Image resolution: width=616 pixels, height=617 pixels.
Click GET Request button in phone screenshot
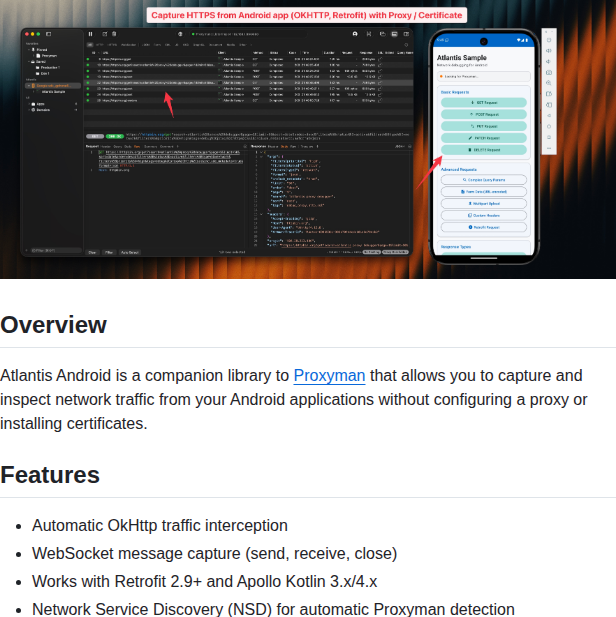click(x=484, y=102)
